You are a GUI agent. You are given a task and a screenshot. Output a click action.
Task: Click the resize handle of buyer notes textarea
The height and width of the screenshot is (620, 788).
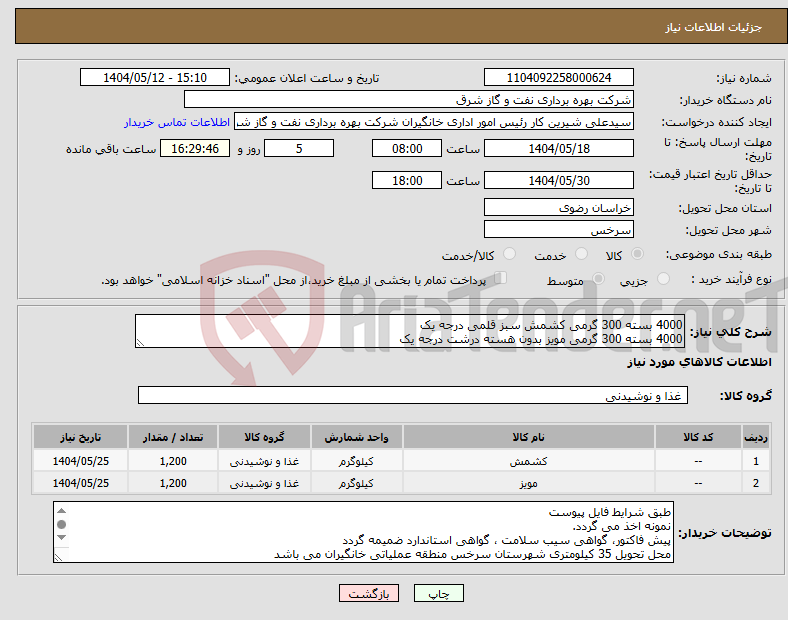point(58,557)
